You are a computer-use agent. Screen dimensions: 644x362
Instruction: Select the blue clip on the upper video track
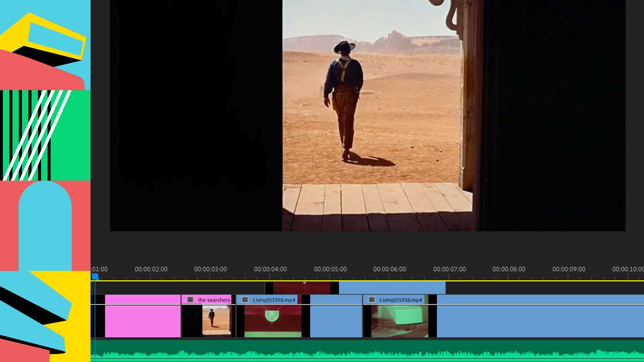pos(392,288)
